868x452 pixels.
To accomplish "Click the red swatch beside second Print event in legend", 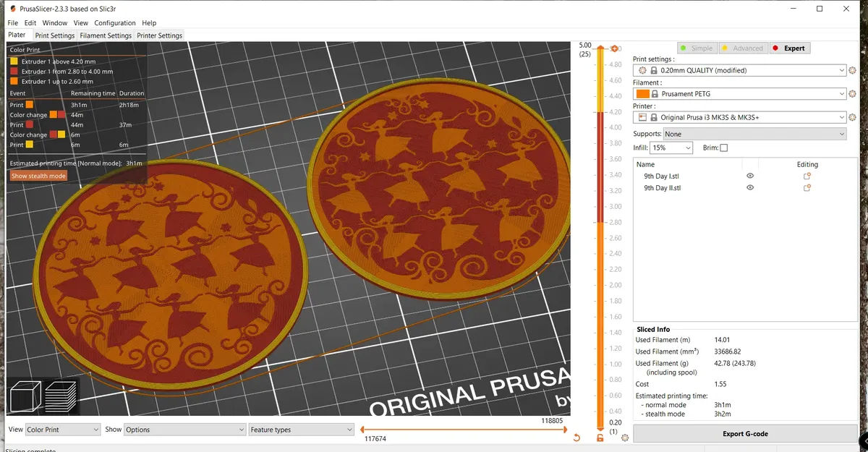I will point(29,125).
